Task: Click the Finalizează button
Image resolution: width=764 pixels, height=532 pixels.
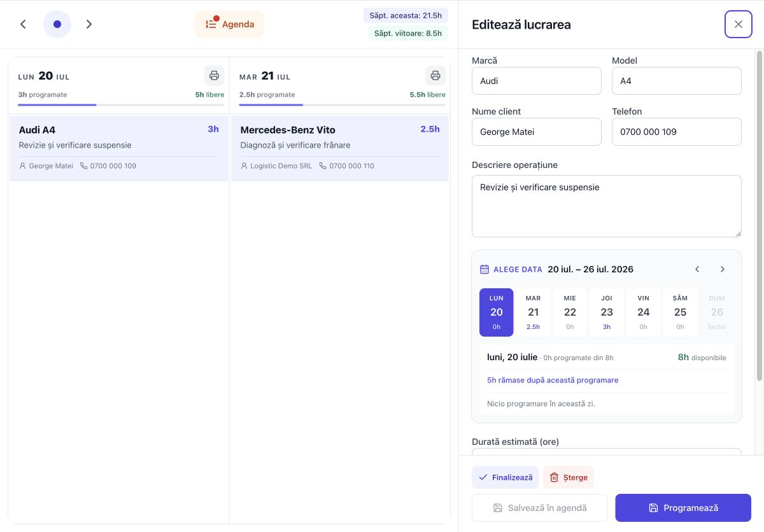Action: pyautogui.click(x=506, y=477)
